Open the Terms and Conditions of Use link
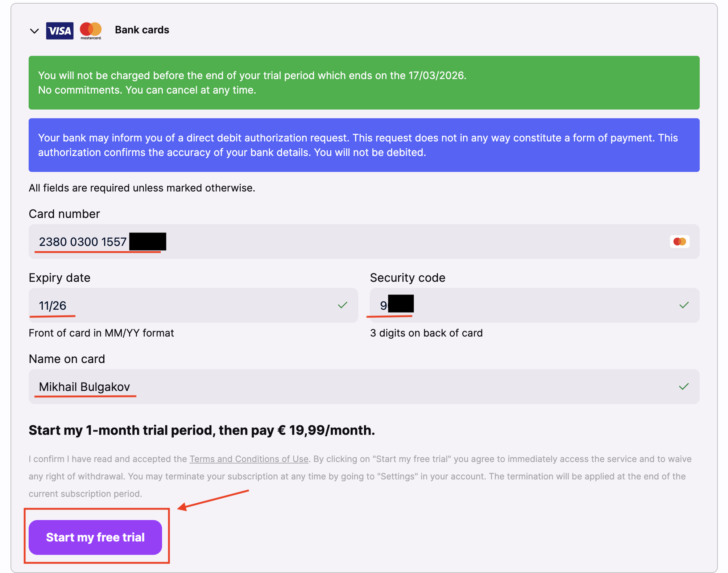 point(249,459)
